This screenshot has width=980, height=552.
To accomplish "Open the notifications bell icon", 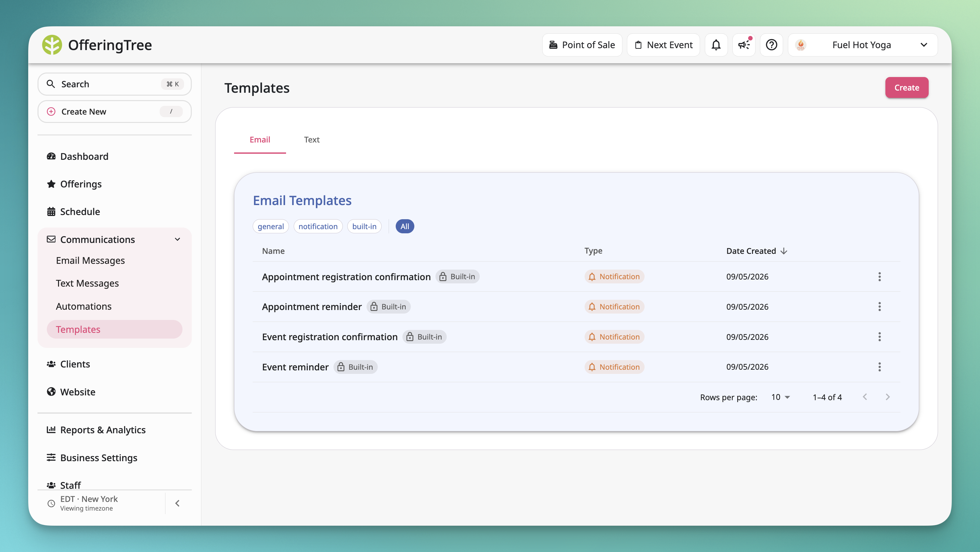I will (716, 45).
